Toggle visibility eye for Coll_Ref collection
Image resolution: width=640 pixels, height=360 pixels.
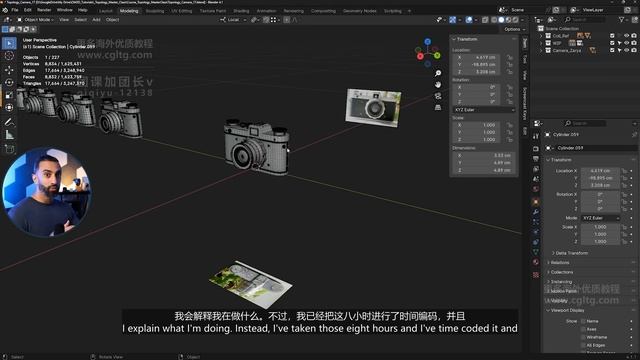tap(627, 36)
